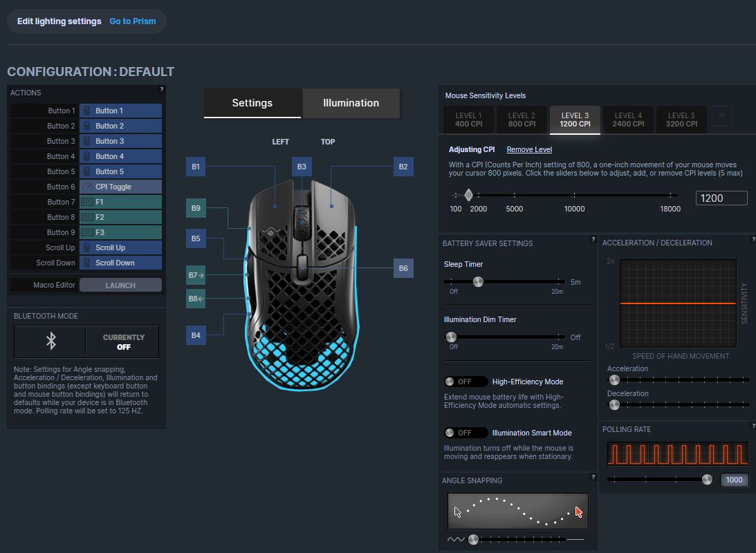The height and width of the screenshot is (553, 756).
Task: Open Button 7 F1 binding dropdown
Action: pyautogui.click(x=120, y=202)
